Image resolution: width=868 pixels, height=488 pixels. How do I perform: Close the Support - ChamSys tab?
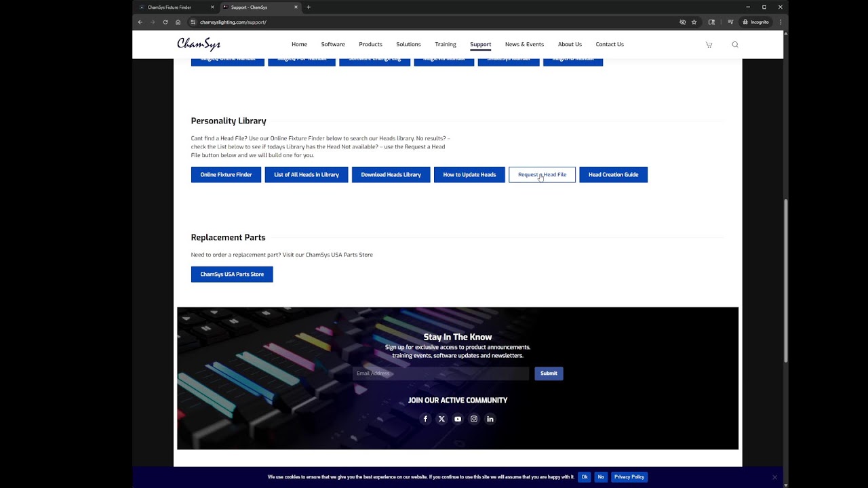point(296,7)
